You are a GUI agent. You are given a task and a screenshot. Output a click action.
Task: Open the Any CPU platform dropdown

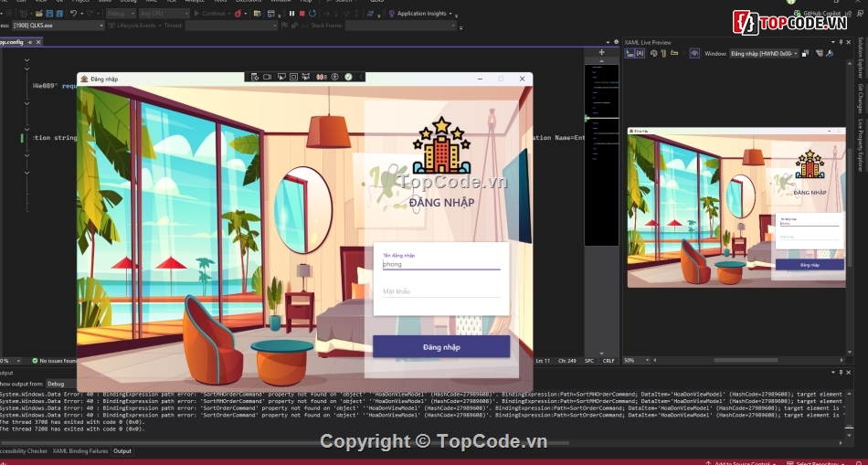coord(164,14)
